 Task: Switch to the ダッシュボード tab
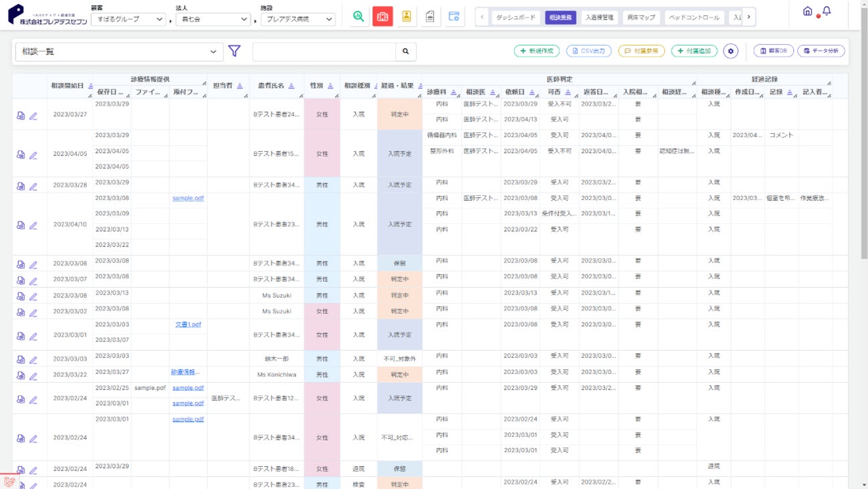[x=516, y=17]
